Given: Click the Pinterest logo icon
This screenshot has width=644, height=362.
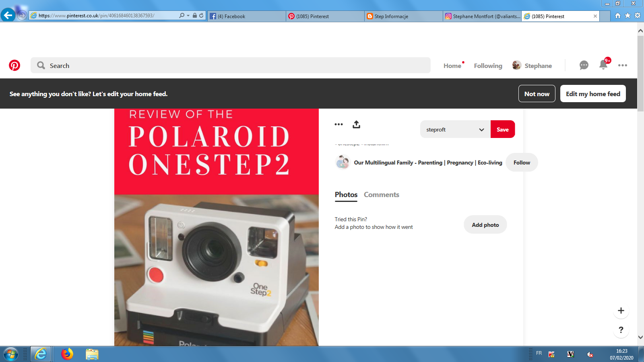Looking at the screenshot, I should (x=14, y=65).
